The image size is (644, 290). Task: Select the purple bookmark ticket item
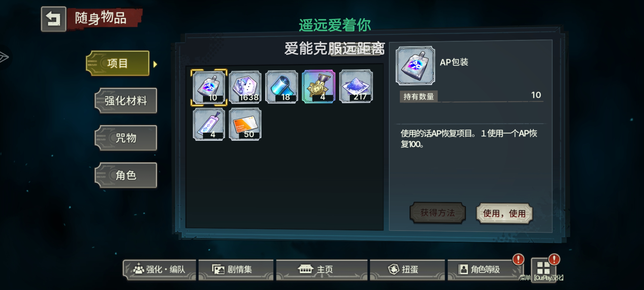tap(209, 124)
